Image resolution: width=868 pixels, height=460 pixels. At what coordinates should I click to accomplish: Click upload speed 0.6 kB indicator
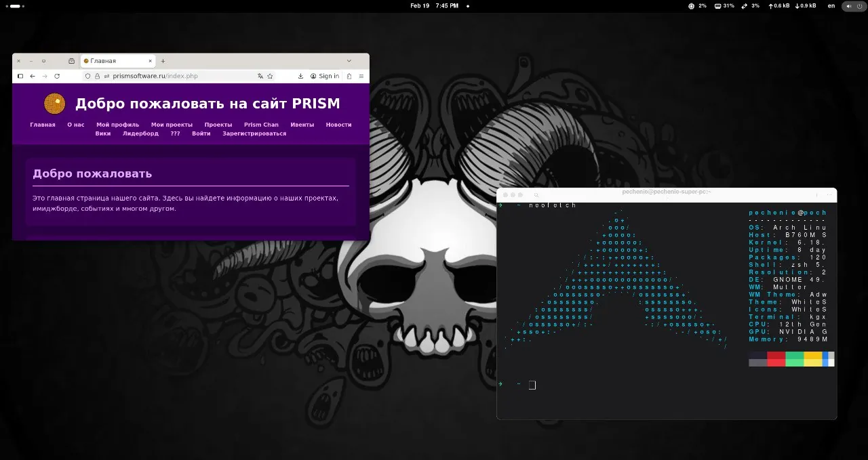[779, 5]
